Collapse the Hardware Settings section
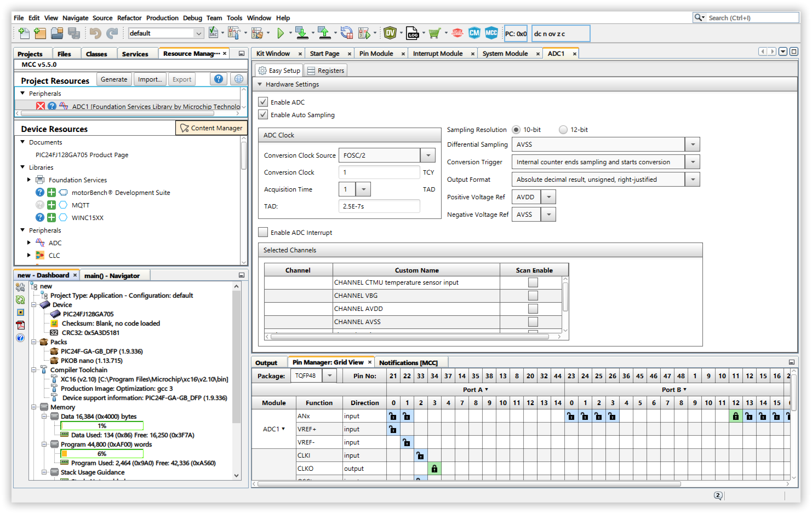This screenshot has height=514, width=812. click(260, 84)
